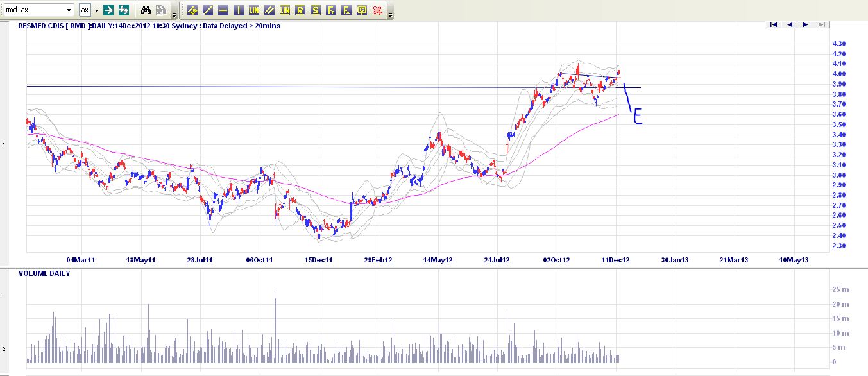
Task: Click the 3.00 price axis label
Action: [838, 175]
